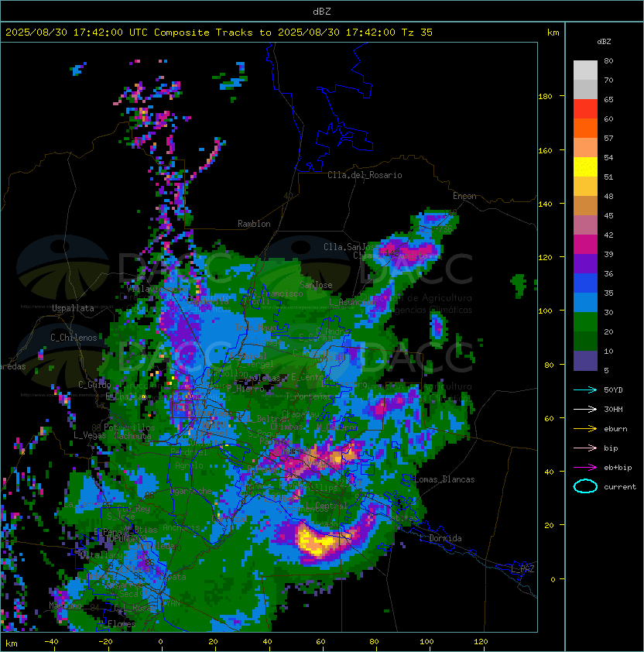Click the cyan 50YD arrow in legend
Viewport: 644px width, 652px height.
[x=585, y=390]
